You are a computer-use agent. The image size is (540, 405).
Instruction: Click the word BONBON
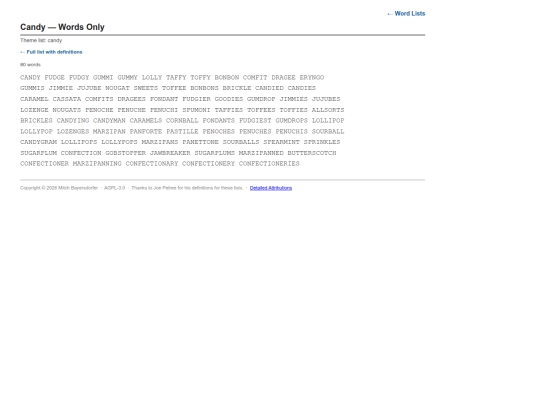pyautogui.click(x=227, y=77)
